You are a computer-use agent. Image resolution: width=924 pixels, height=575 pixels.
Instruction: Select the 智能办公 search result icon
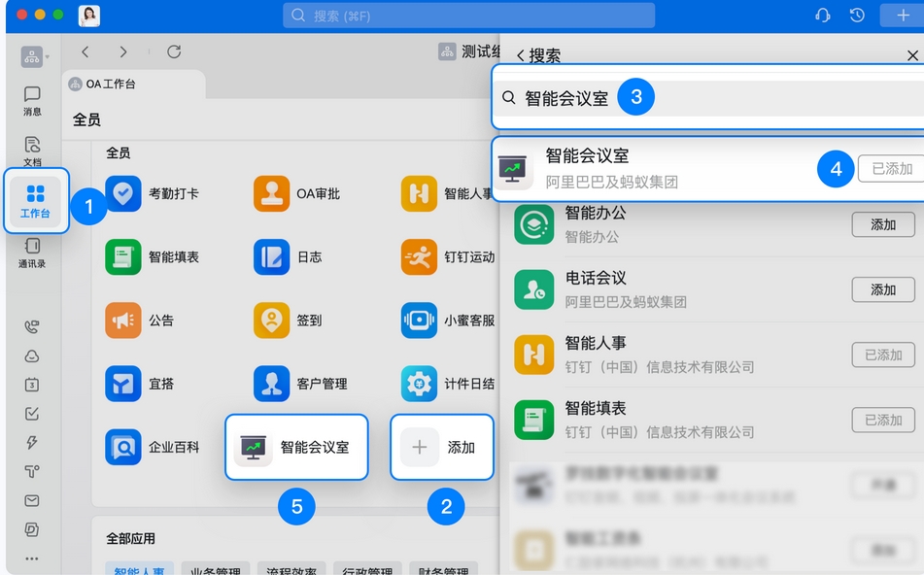(x=533, y=224)
